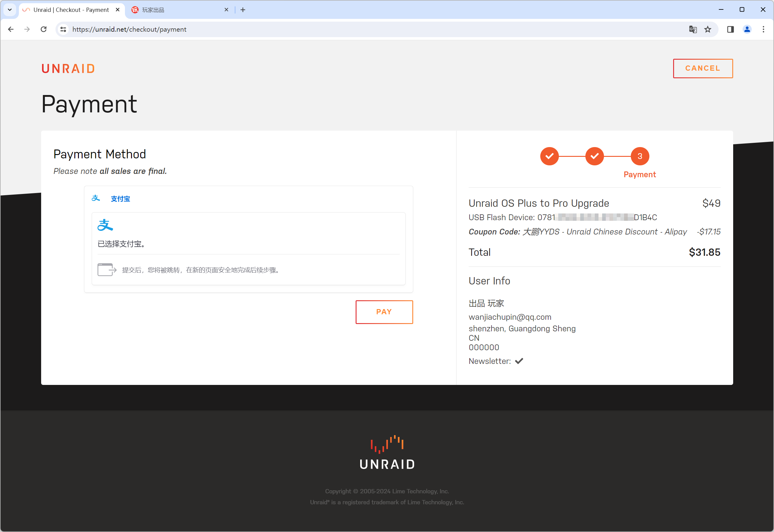Click the copyright Lime Technology text
This screenshot has height=532, width=774.
pos(387,491)
